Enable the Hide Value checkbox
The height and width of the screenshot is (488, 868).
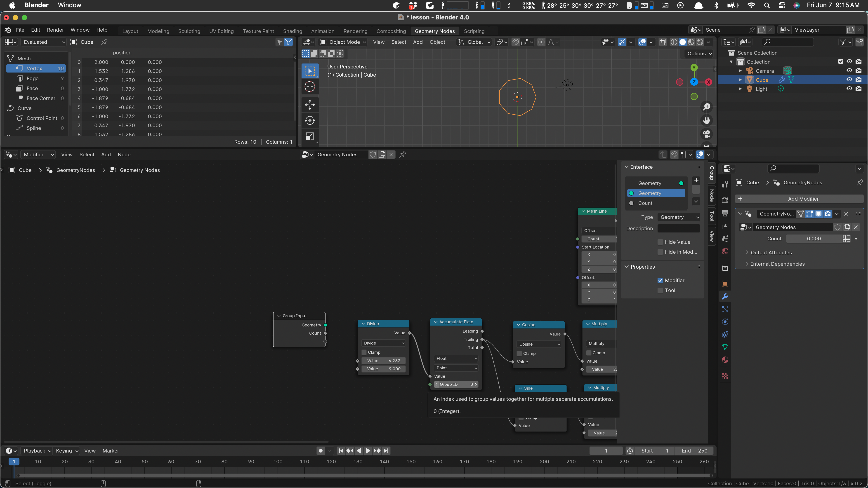point(660,242)
